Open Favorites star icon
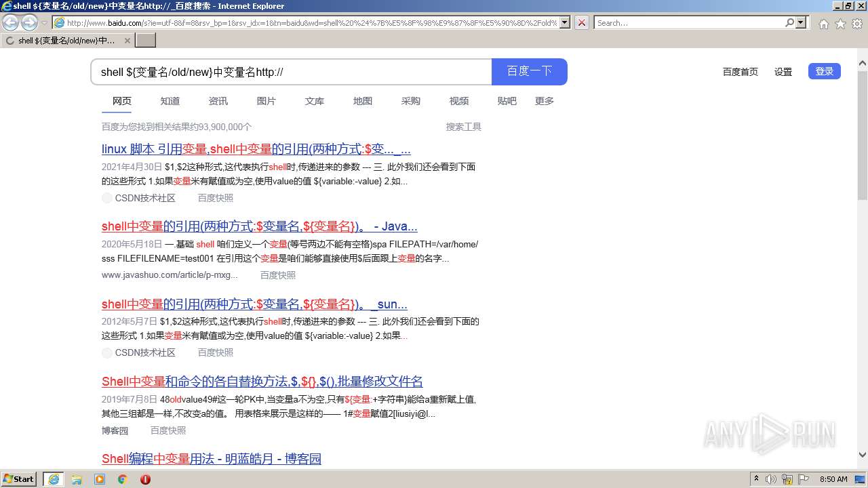 840,24
